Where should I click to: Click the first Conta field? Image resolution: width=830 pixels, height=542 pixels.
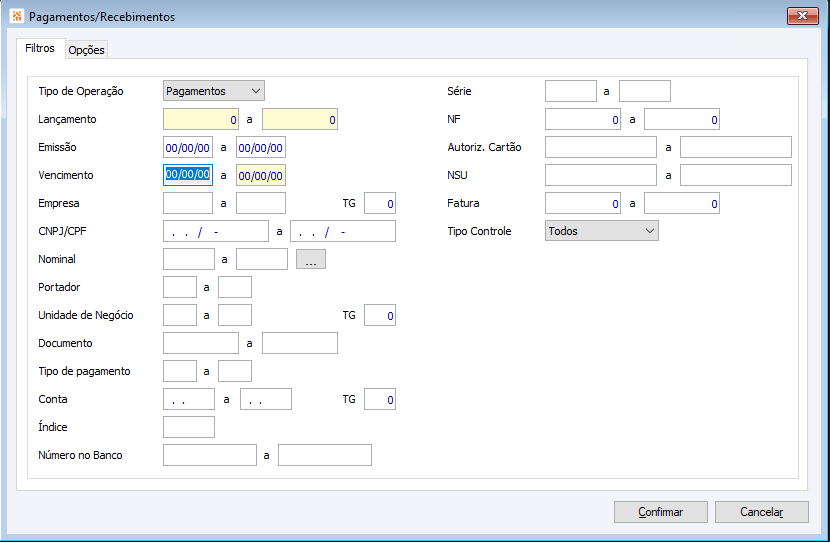coord(189,399)
